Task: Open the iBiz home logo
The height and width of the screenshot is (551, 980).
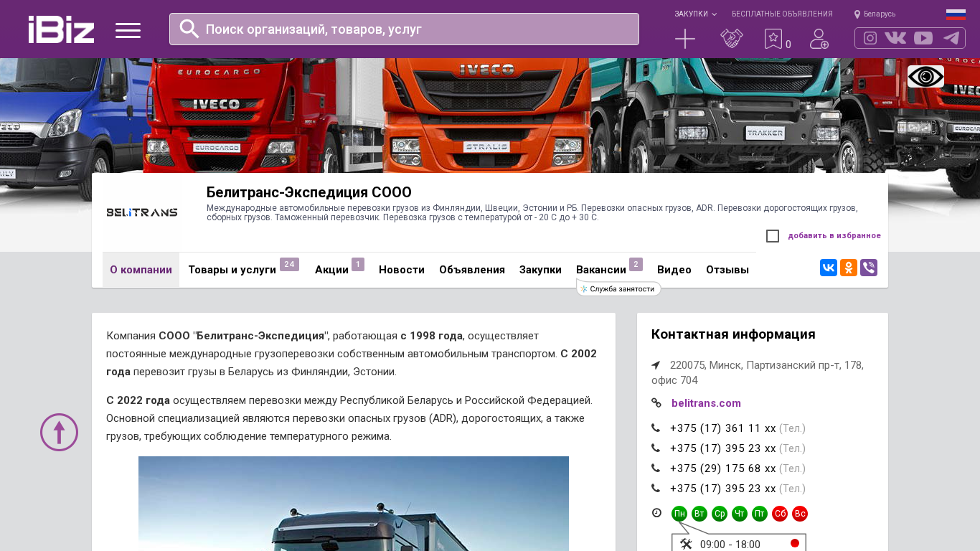Action: tap(61, 29)
